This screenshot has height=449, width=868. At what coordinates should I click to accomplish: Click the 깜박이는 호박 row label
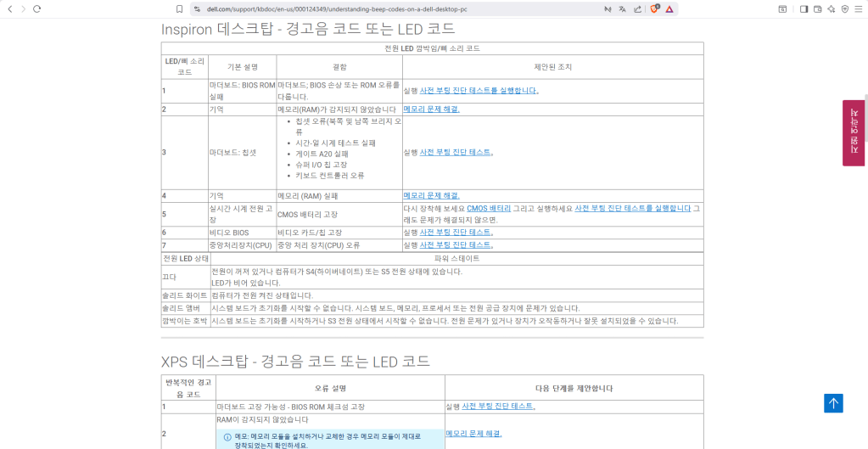coord(185,321)
